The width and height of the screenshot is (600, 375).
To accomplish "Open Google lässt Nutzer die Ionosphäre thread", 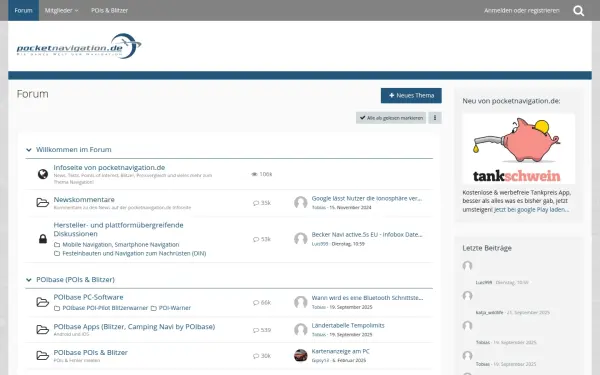I will [367, 199].
